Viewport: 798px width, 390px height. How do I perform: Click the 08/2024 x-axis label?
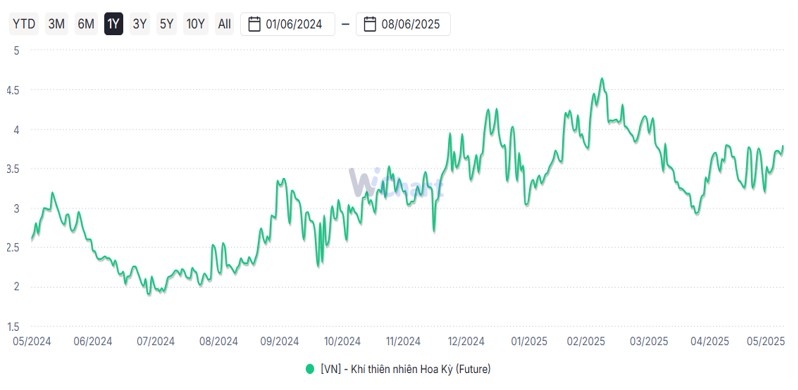[218, 341]
